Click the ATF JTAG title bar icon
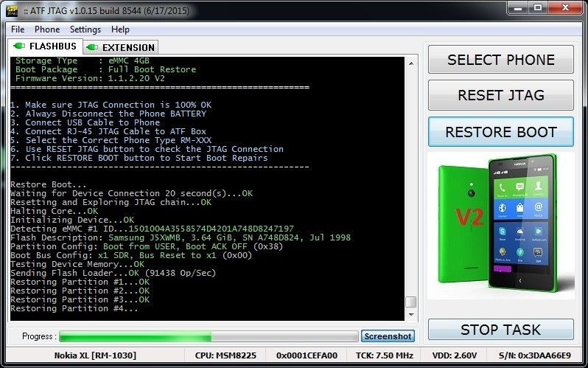The width and height of the screenshot is (588, 368). 12,10
